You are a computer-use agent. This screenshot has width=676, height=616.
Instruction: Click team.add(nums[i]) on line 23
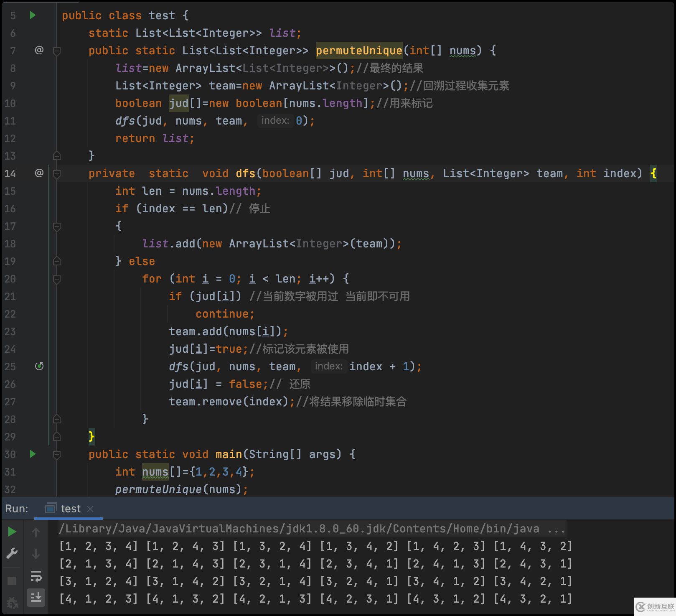click(229, 331)
